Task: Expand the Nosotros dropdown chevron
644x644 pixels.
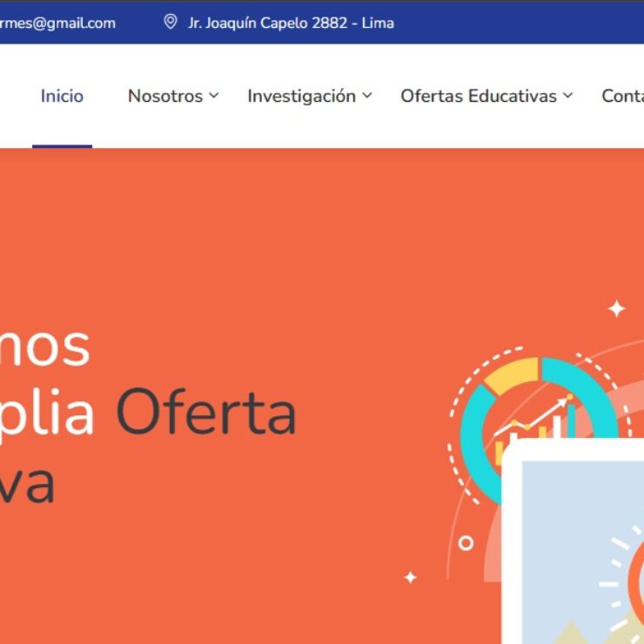Action: pyautogui.click(x=213, y=96)
